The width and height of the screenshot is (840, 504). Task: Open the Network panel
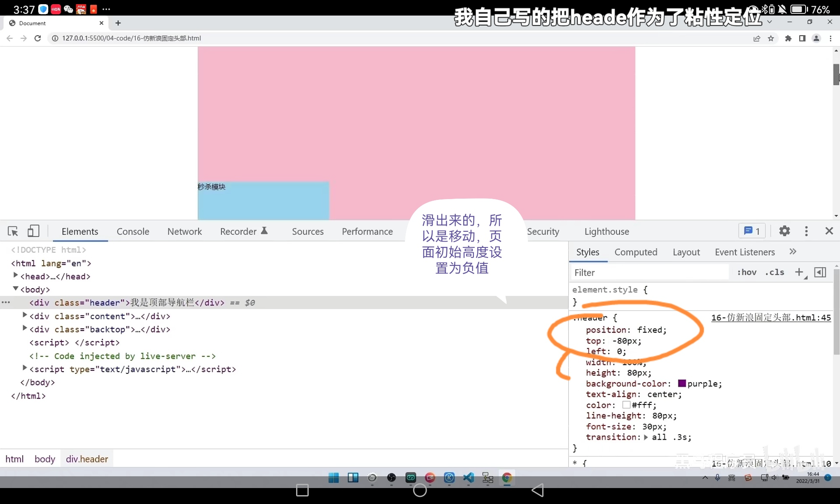184,231
